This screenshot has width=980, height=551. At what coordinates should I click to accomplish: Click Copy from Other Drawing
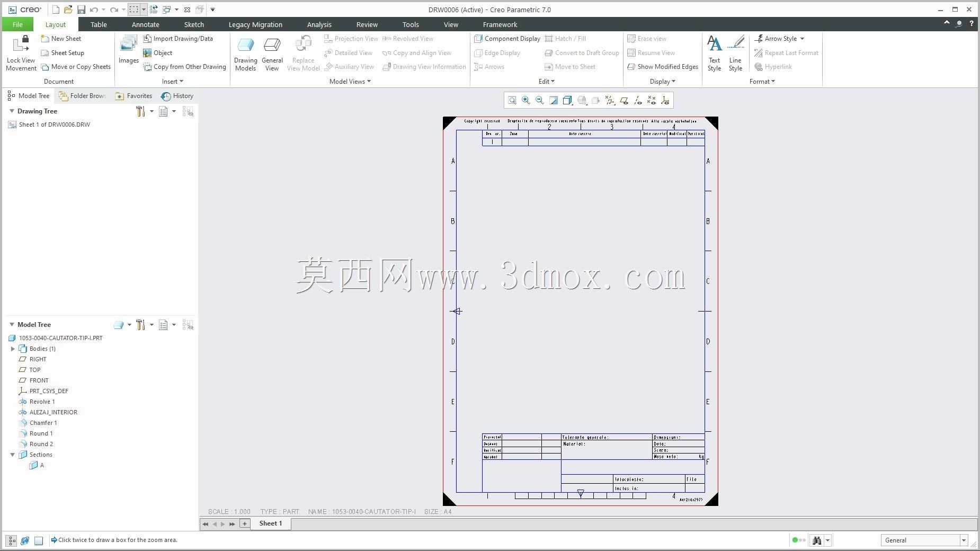pyautogui.click(x=185, y=67)
